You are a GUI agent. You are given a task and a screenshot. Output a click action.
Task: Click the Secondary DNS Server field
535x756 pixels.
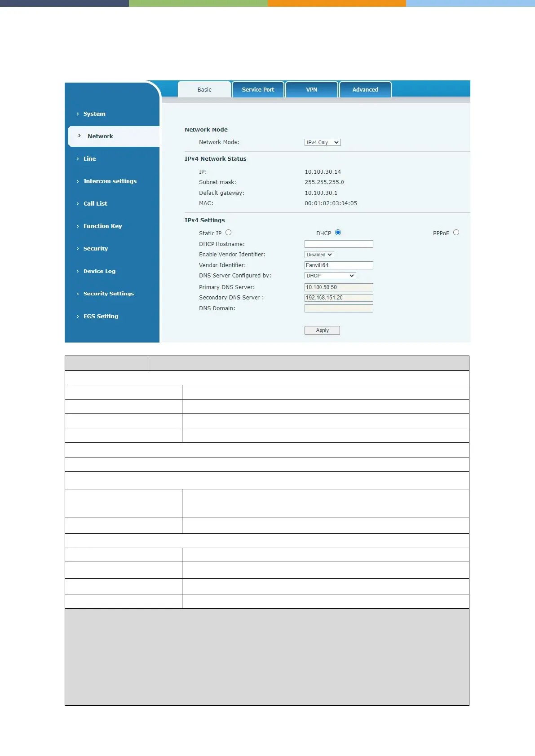click(339, 298)
